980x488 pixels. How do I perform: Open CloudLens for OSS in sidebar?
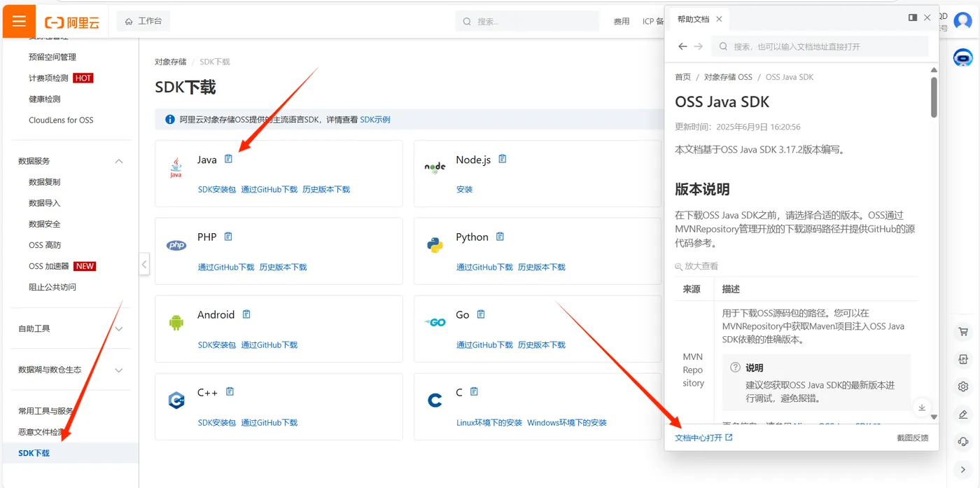61,120
